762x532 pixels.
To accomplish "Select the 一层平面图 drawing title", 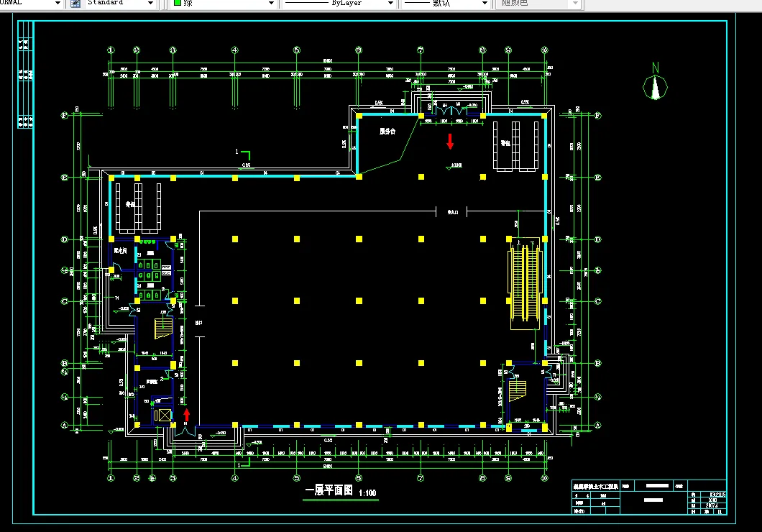I will (x=329, y=490).
